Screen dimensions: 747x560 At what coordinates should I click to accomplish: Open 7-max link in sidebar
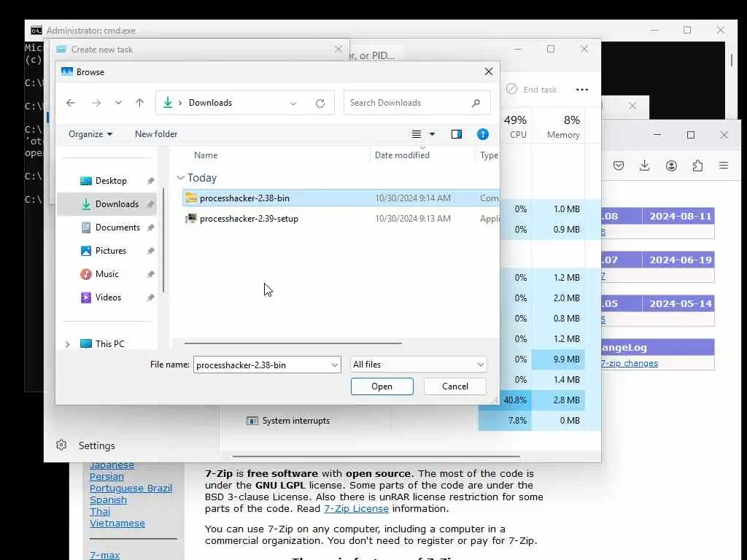pyautogui.click(x=104, y=555)
